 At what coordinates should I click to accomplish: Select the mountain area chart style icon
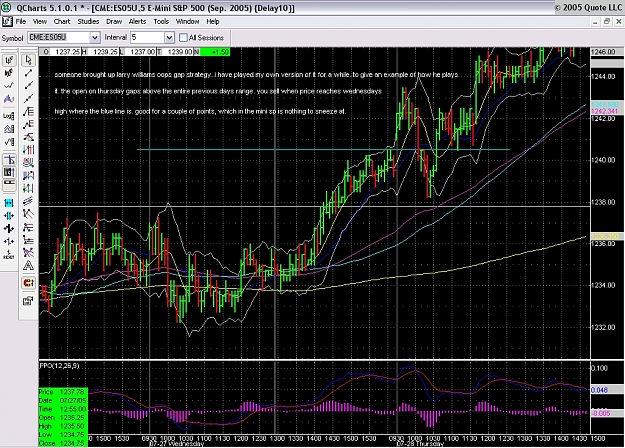[x=9, y=99]
